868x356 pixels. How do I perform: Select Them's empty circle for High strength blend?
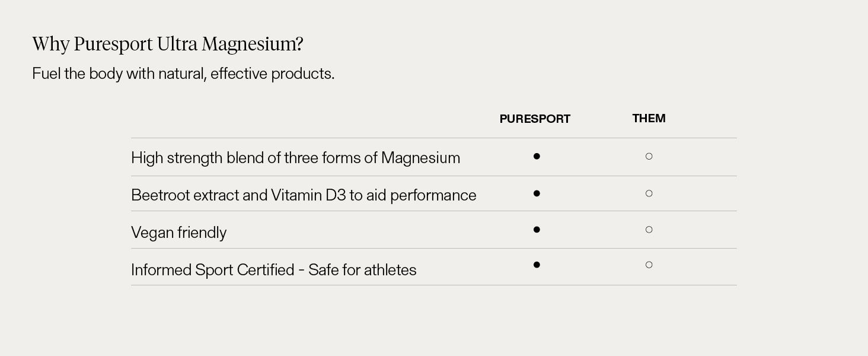point(649,157)
